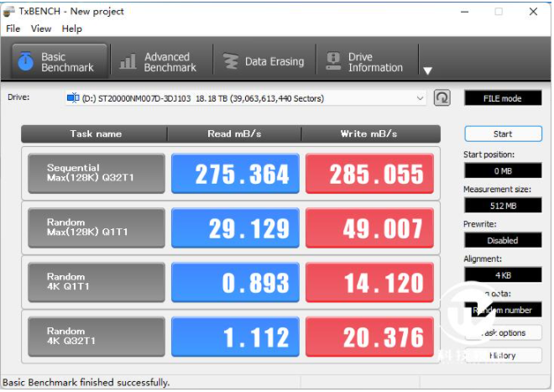Click the History button
Screen dimensions: 554x392
[x=502, y=355]
